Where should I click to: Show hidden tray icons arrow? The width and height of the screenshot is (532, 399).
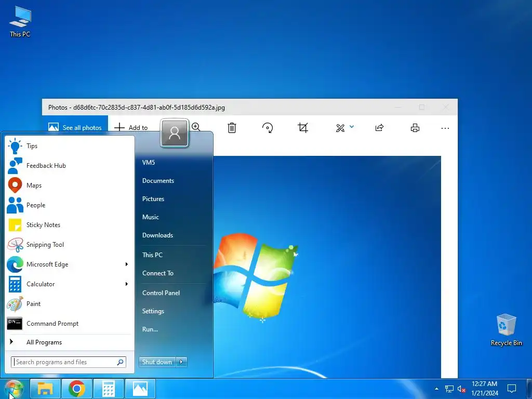436,389
